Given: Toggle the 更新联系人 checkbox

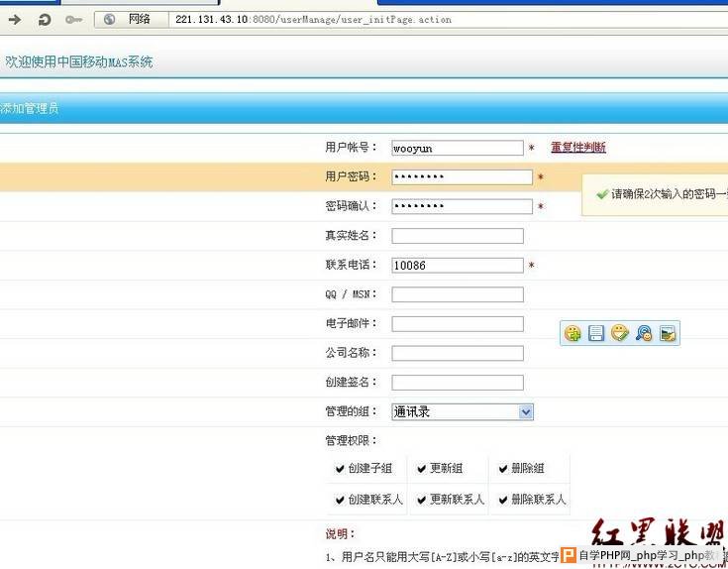Looking at the screenshot, I should pyautogui.click(x=422, y=500).
